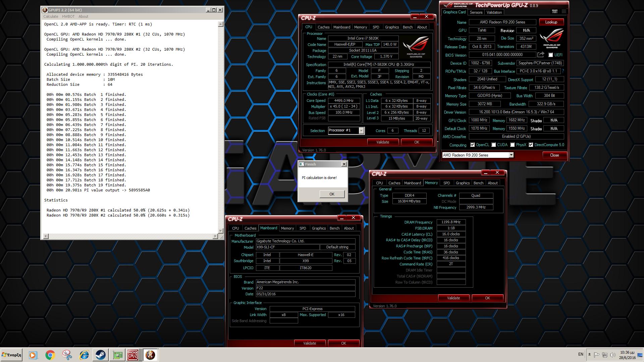644x362 pixels.
Task: Open the About menu in GPUPI
Action: pos(83,16)
